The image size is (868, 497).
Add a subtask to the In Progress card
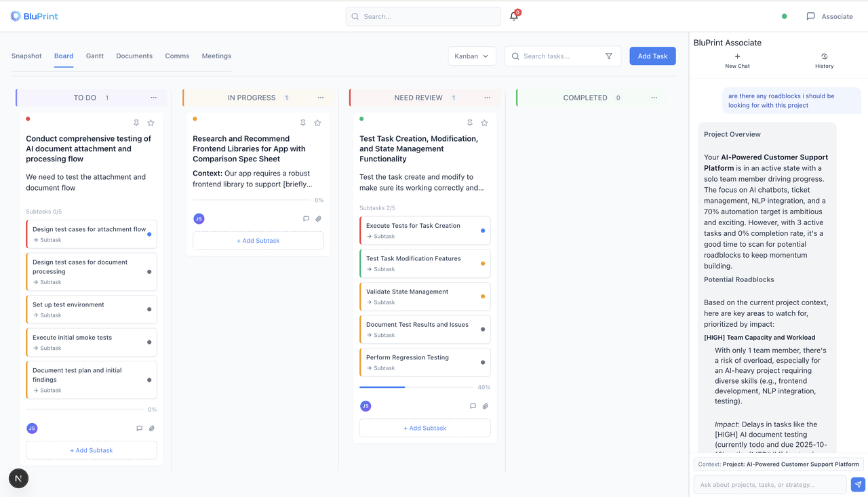258,240
